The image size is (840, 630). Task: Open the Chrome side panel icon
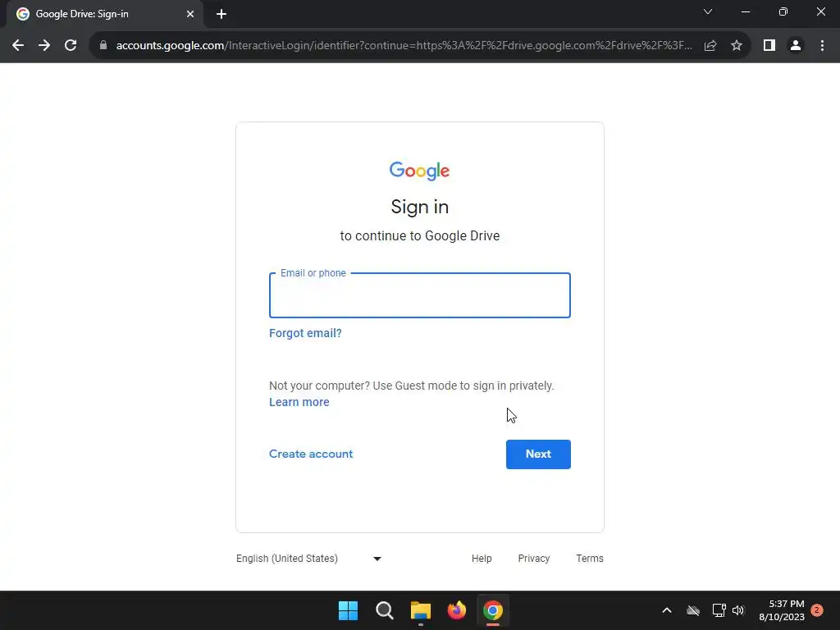pyautogui.click(x=769, y=46)
